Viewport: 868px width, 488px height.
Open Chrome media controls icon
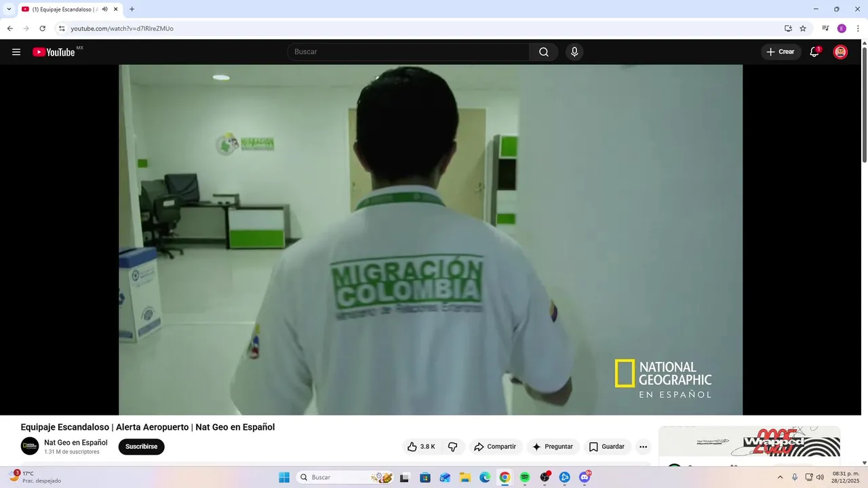pos(825,28)
